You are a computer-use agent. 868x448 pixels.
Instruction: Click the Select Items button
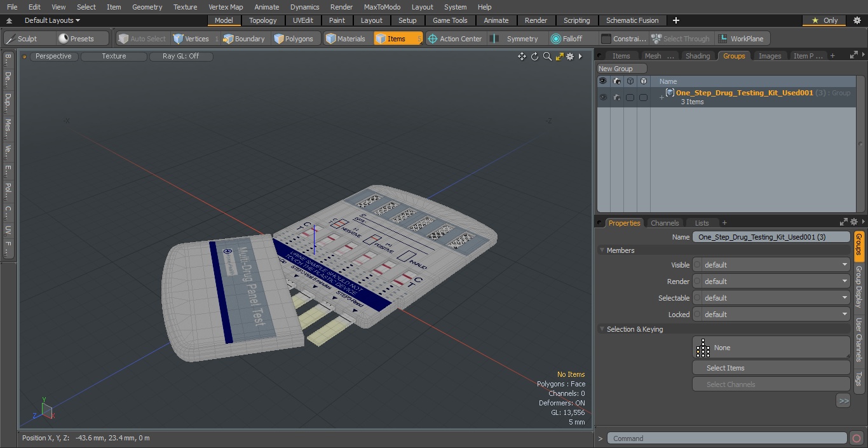[771, 368]
